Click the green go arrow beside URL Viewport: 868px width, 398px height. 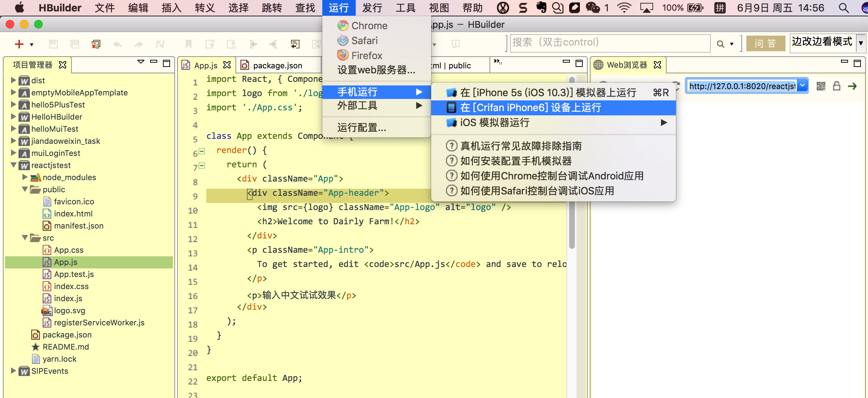coord(852,86)
